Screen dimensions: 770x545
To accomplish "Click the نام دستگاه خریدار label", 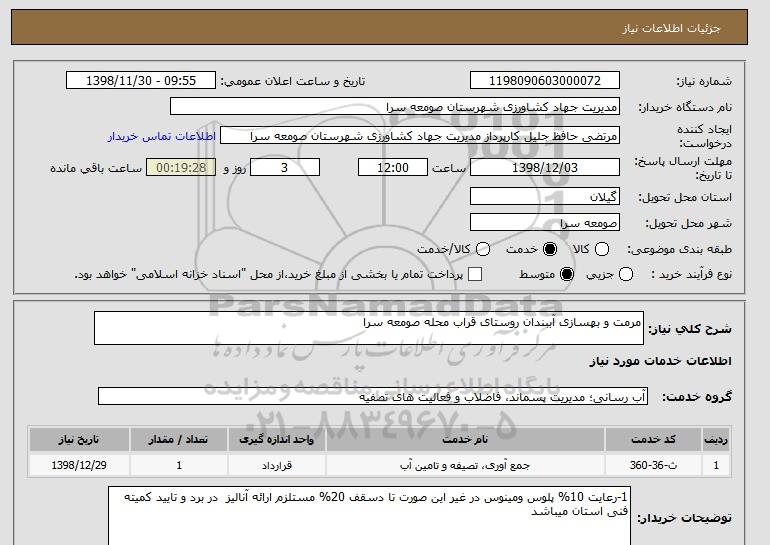I will 685,108.
